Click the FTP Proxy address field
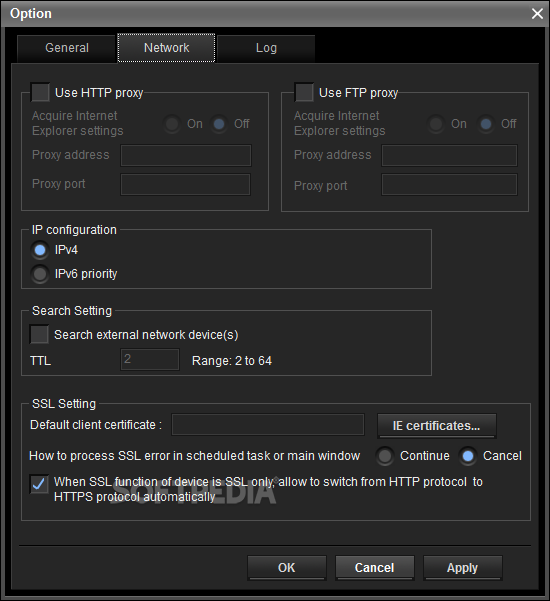This screenshot has height=601, width=550. (x=450, y=155)
